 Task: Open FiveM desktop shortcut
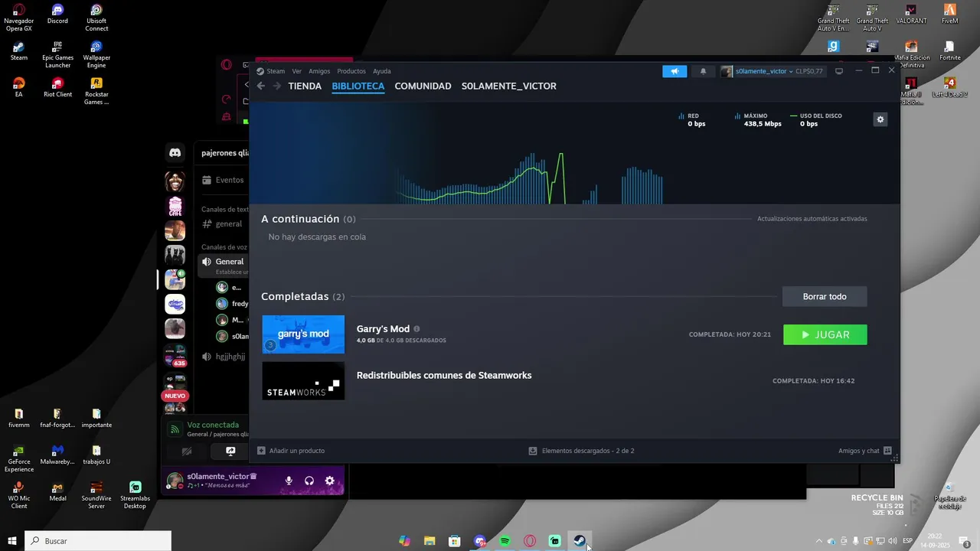point(950,13)
